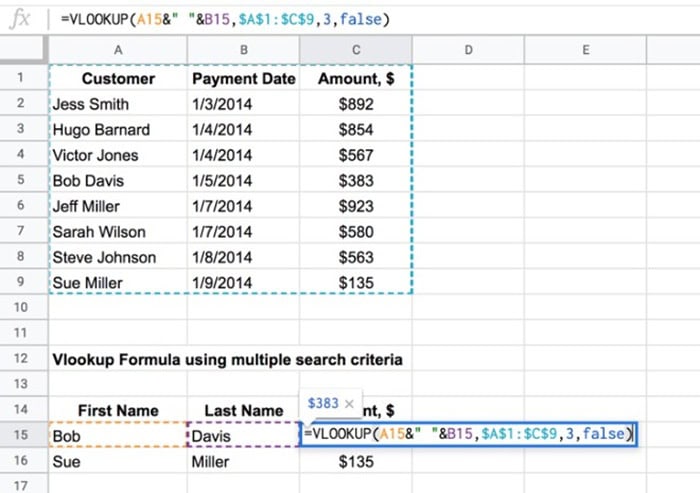Select column B header

(243, 50)
